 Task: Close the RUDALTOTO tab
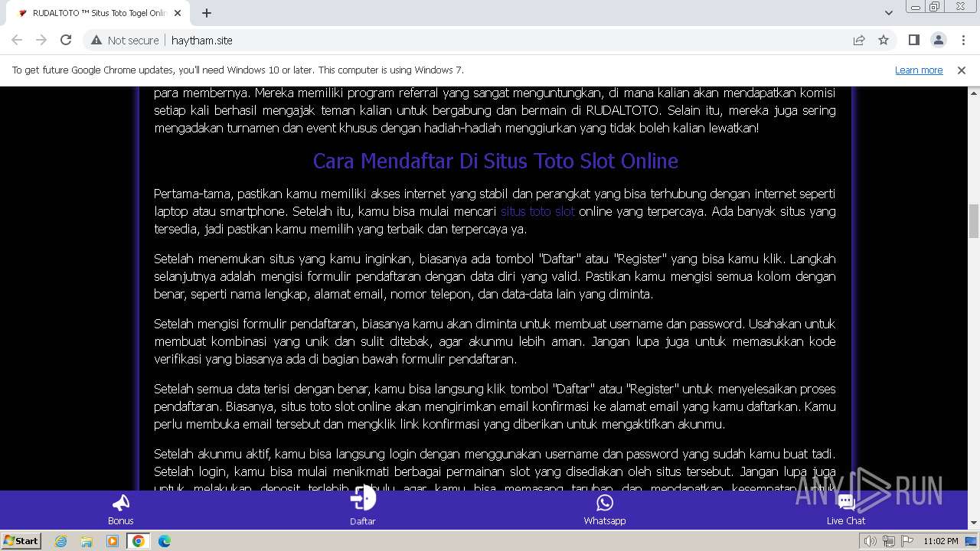[x=178, y=13]
